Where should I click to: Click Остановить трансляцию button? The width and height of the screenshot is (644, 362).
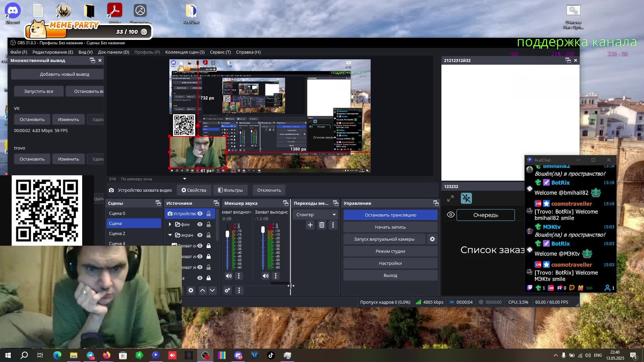tap(390, 215)
